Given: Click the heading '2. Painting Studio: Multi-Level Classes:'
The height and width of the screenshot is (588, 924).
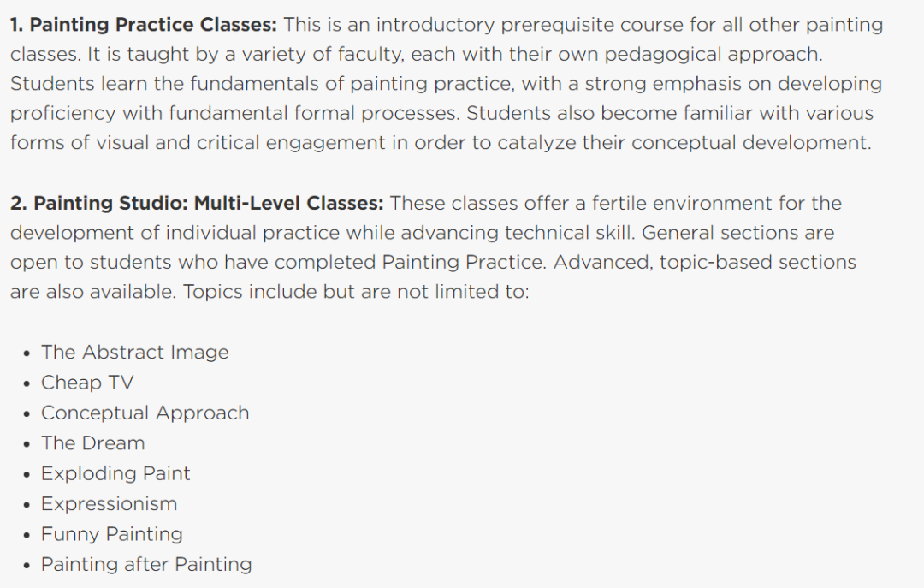Looking at the screenshot, I should (x=197, y=203).
